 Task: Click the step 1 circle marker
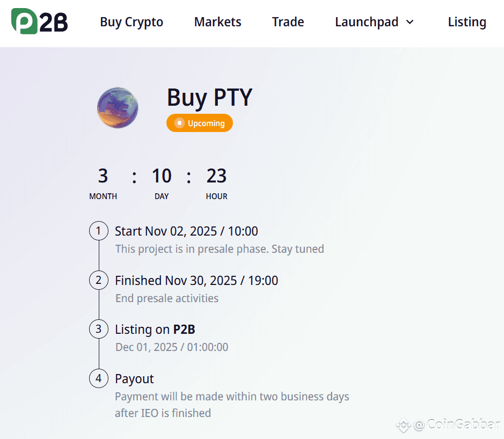coord(99,231)
